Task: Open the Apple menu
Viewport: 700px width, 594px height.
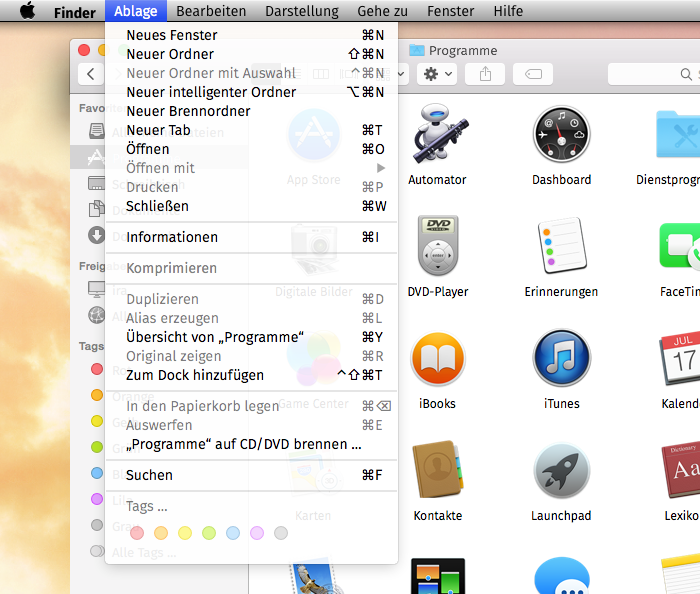Action: click(28, 10)
